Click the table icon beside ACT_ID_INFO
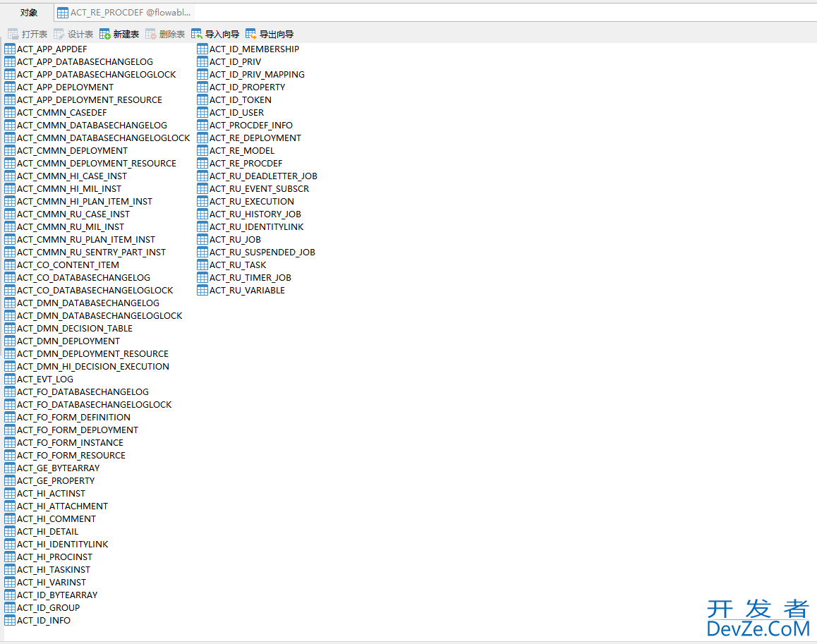The height and width of the screenshot is (644, 817). 10,621
